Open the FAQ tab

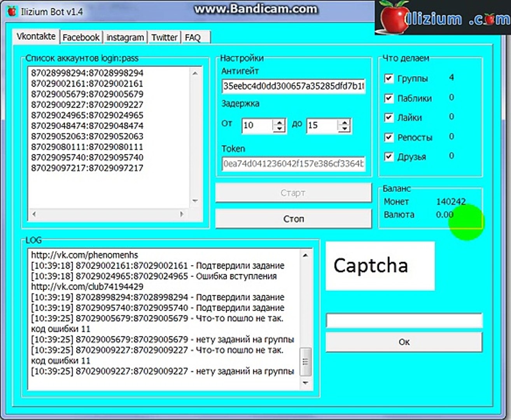(x=193, y=37)
